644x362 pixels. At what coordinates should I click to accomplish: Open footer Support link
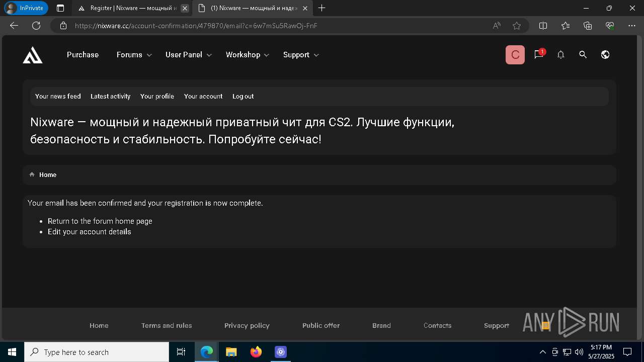(x=497, y=326)
